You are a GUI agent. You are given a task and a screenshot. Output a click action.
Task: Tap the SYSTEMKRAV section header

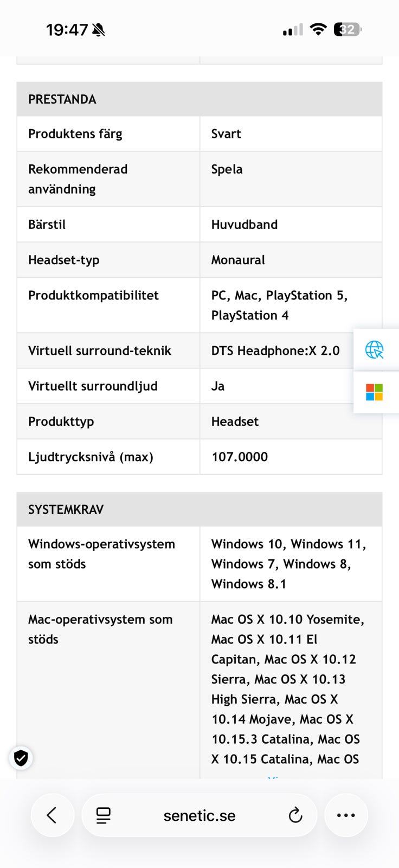tap(66, 509)
